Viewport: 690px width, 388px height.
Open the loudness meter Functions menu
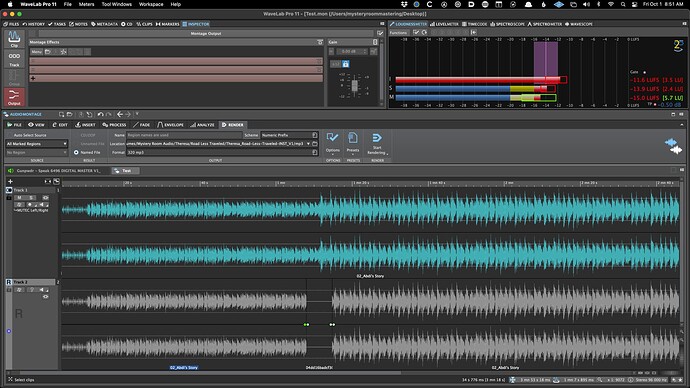pos(399,33)
